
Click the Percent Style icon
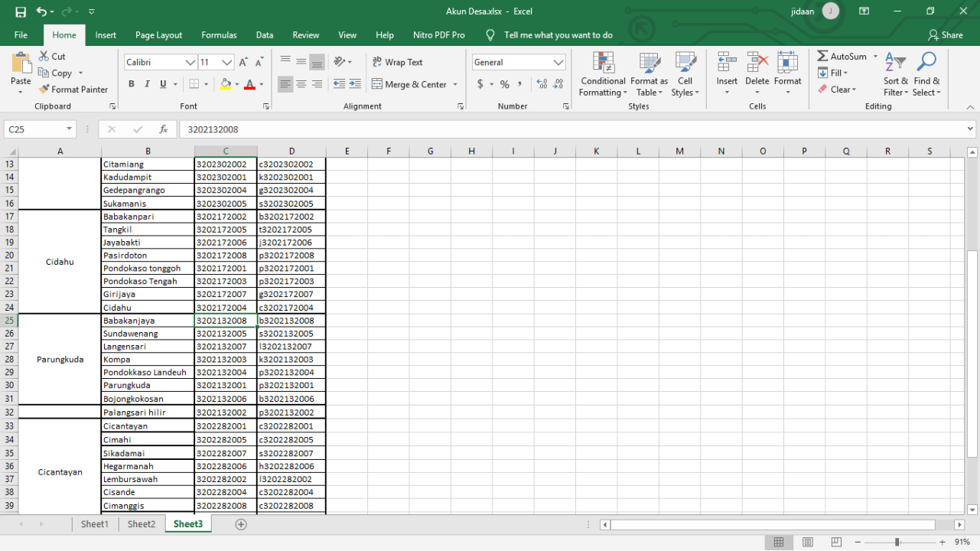(504, 84)
